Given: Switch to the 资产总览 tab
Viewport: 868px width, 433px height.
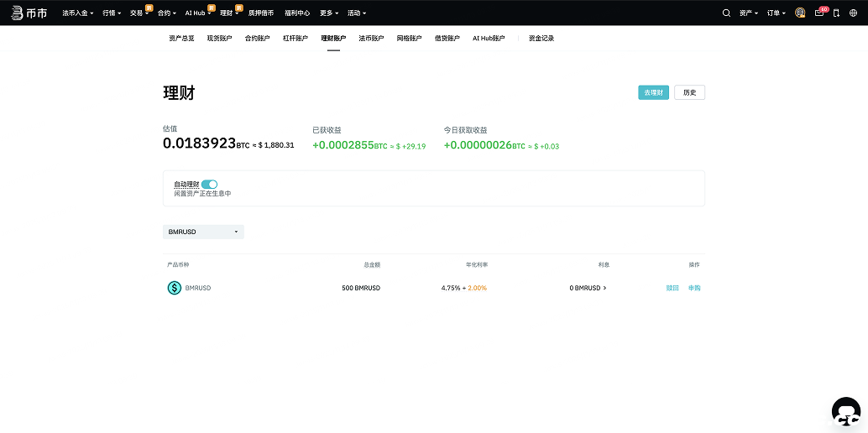Looking at the screenshot, I should tap(181, 39).
